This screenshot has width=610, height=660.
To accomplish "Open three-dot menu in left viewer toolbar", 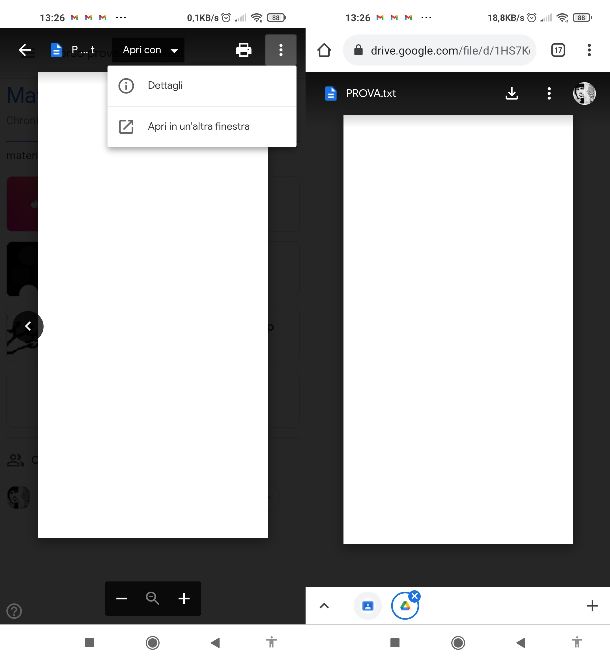I will [x=281, y=50].
